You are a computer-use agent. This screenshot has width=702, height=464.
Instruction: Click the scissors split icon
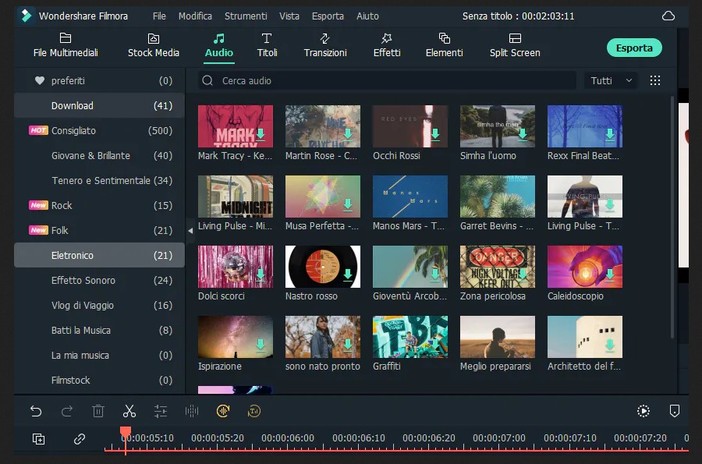129,411
